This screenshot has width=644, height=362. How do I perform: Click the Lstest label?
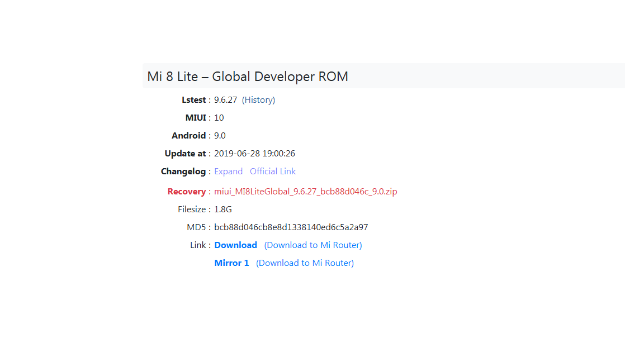click(x=194, y=100)
